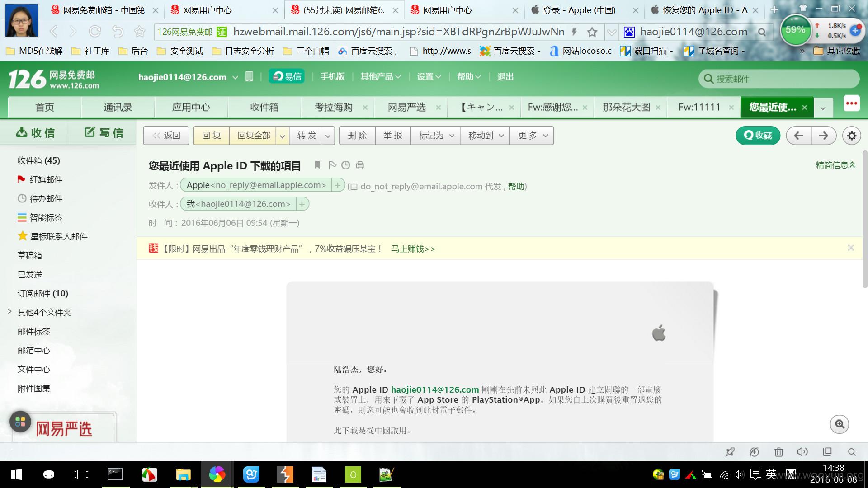Collapse header details via 精简信息

835,165
